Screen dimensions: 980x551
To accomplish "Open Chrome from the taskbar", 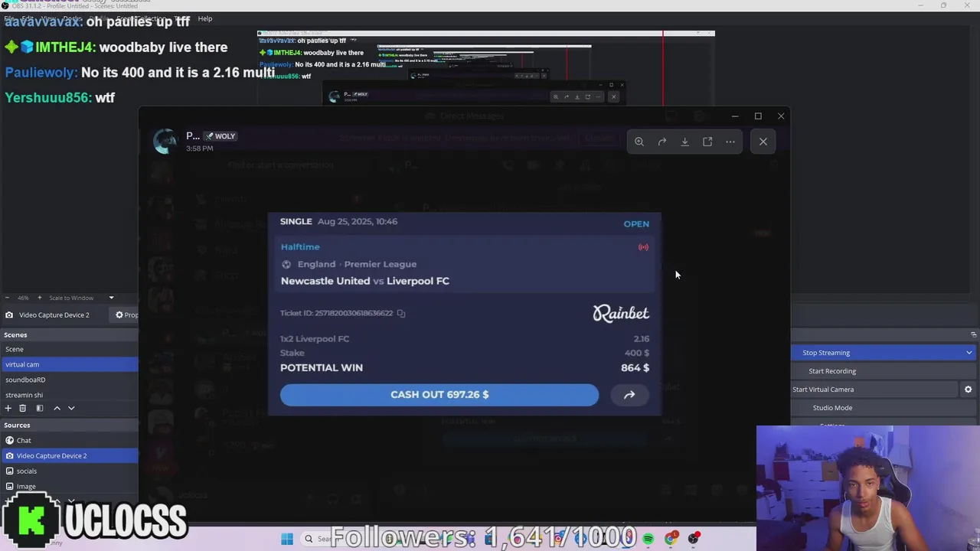I will click(x=671, y=539).
